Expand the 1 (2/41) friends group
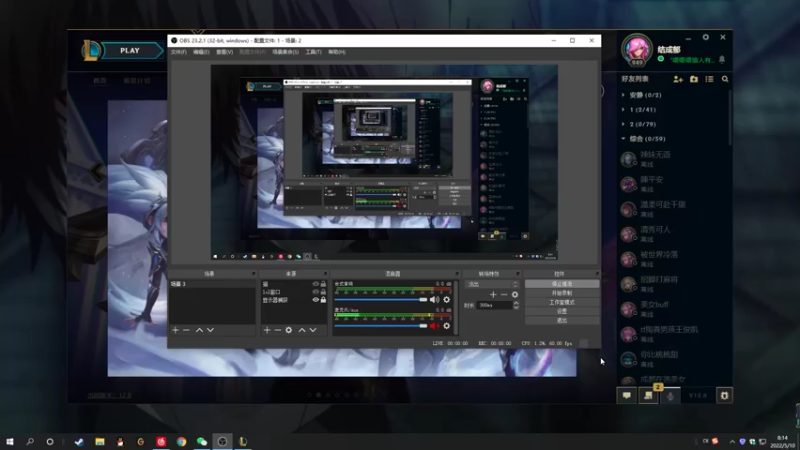The height and width of the screenshot is (450, 800). tap(623, 110)
